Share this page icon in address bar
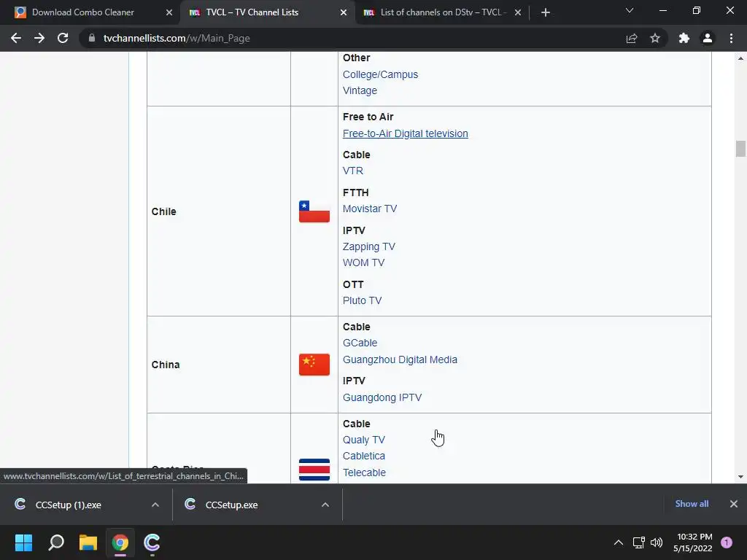747x560 pixels. pyautogui.click(x=632, y=38)
